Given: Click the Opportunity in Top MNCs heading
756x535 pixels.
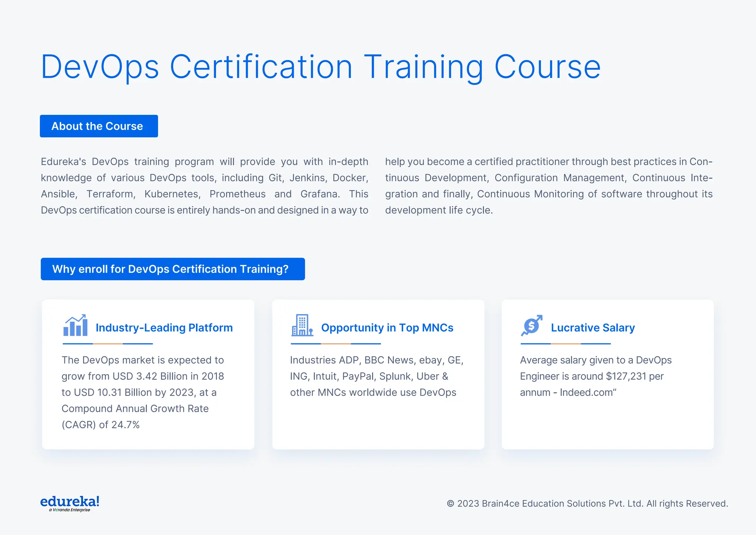Looking at the screenshot, I should coord(387,328).
